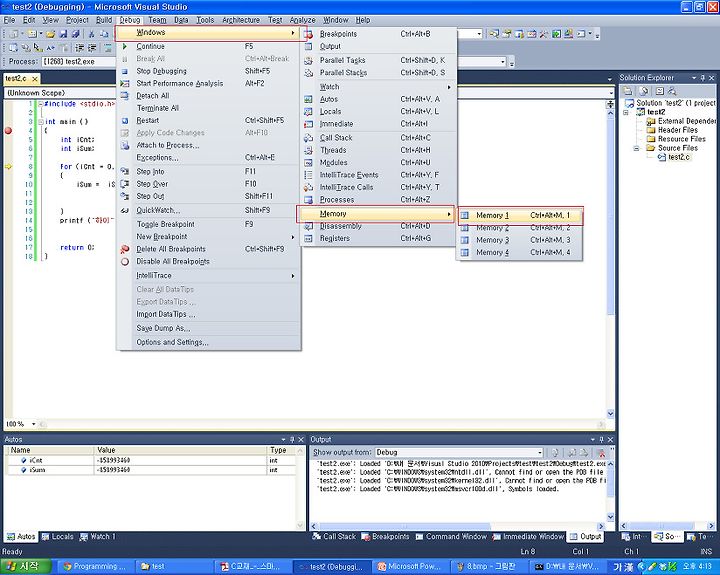Click the Call Stack icon in the submenu
Viewport: 720px width, 575px height.
tap(309, 138)
